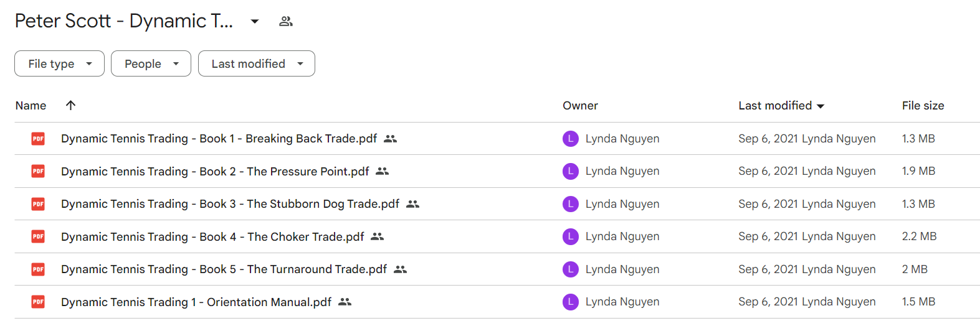
Task: Expand the Last modified filter chip
Action: [256, 63]
